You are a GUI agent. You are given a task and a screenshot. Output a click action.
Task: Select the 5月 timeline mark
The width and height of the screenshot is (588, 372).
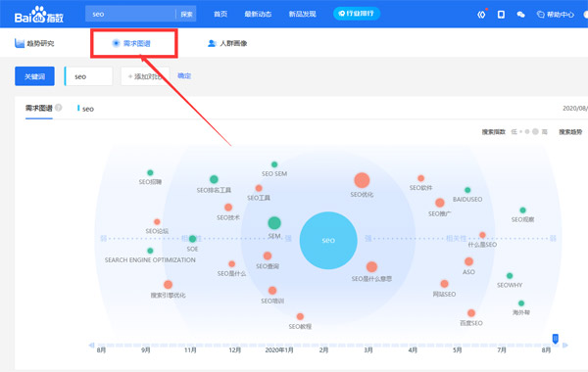click(457, 349)
